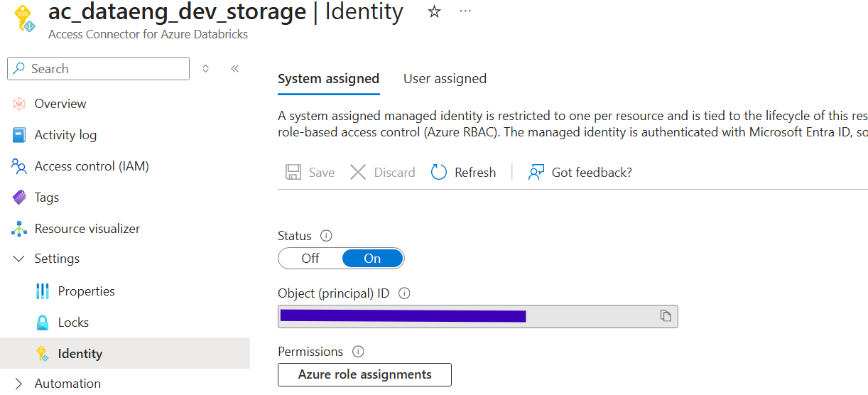Click the Got feedback icon

click(536, 173)
